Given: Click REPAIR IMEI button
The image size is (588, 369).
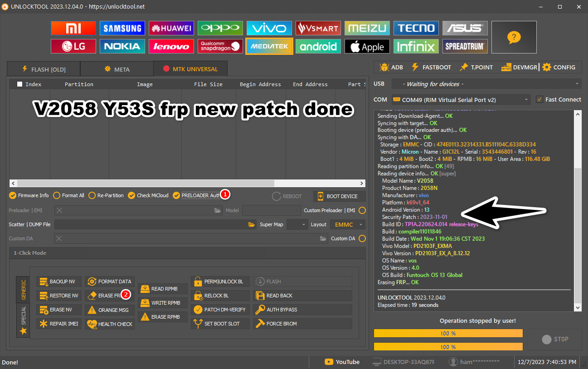Looking at the screenshot, I should (59, 324).
